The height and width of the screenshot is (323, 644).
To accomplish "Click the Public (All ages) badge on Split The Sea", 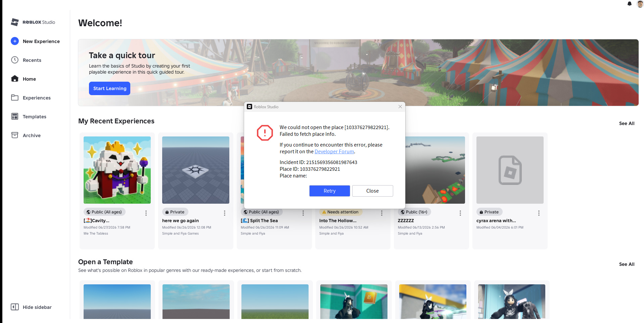I will tap(261, 212).
